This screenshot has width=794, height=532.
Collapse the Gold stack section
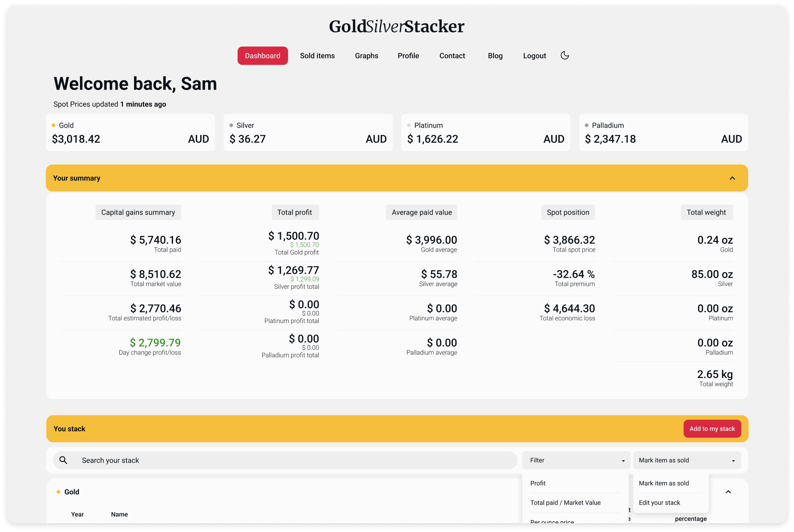click(x=728, y=492)
